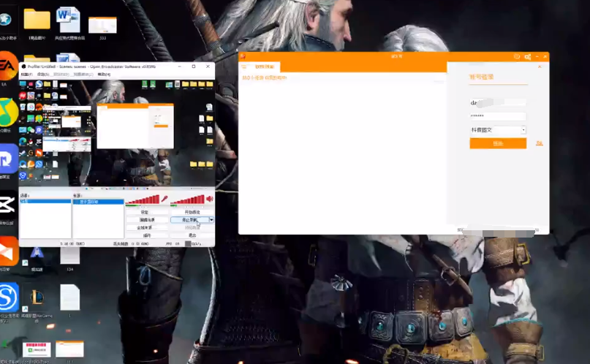This screenshot has width=590, height=364.
Task: Select the highlighted source in OBS sources list
Action: click(98, 202)
